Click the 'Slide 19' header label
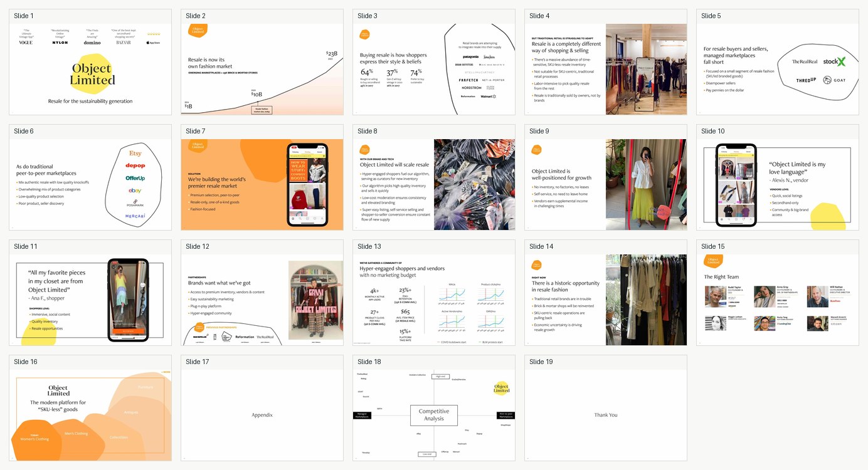 click(541, 362)
